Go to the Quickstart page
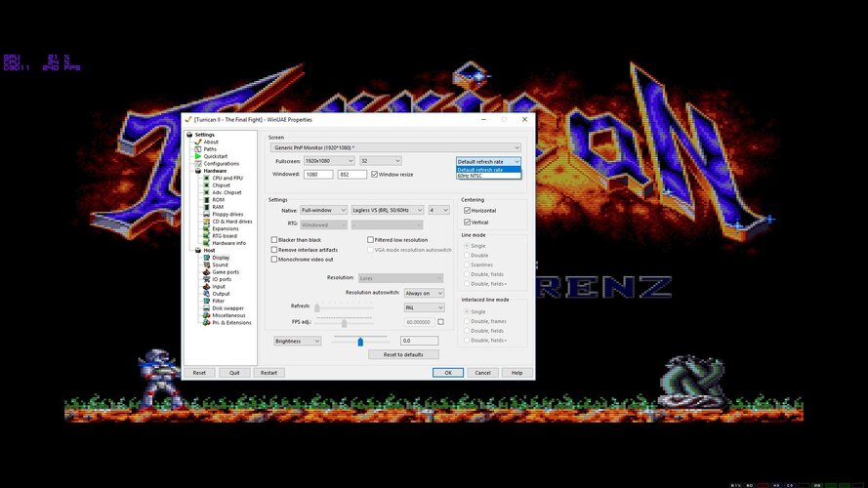The image size is (868, 488). [216, 156]
